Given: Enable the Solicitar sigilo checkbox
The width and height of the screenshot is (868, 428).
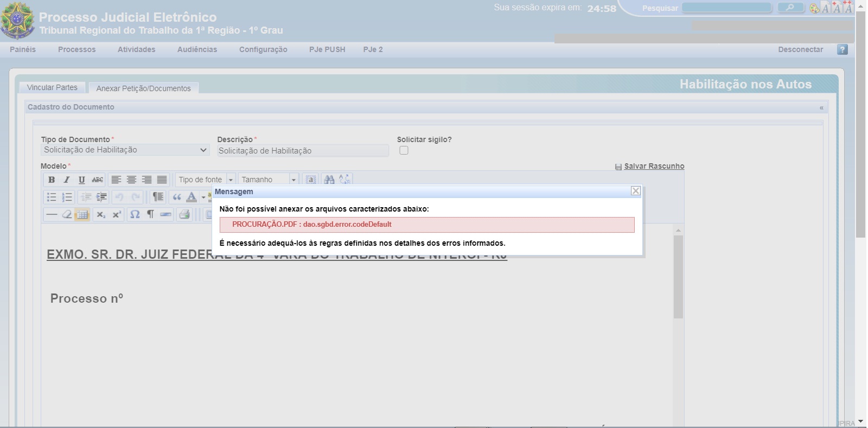Looking at the screenshot, I should [x=404, y=151].
